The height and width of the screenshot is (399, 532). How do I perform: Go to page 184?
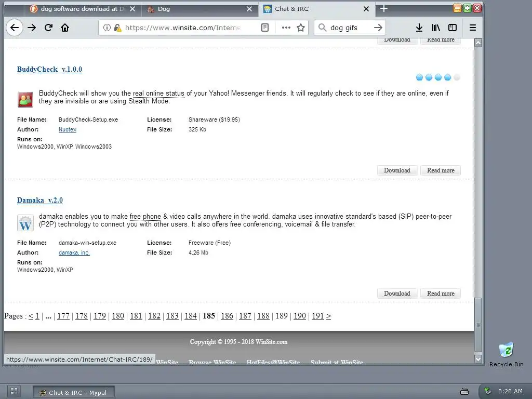pos(191,316)
